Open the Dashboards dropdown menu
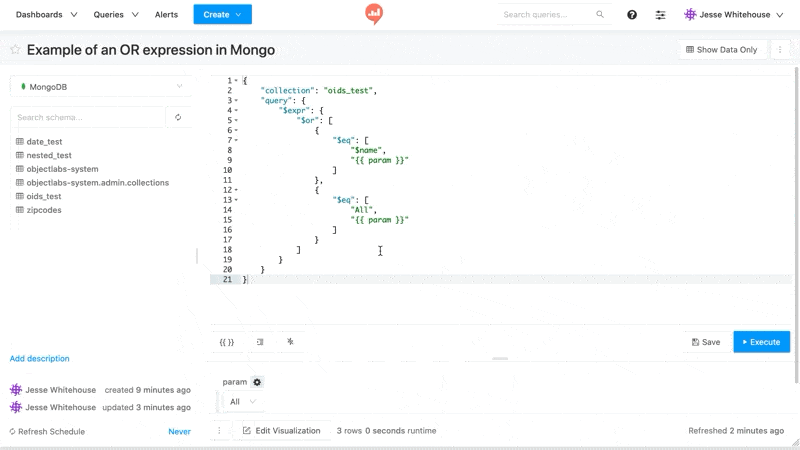 (x=46, y=14)
